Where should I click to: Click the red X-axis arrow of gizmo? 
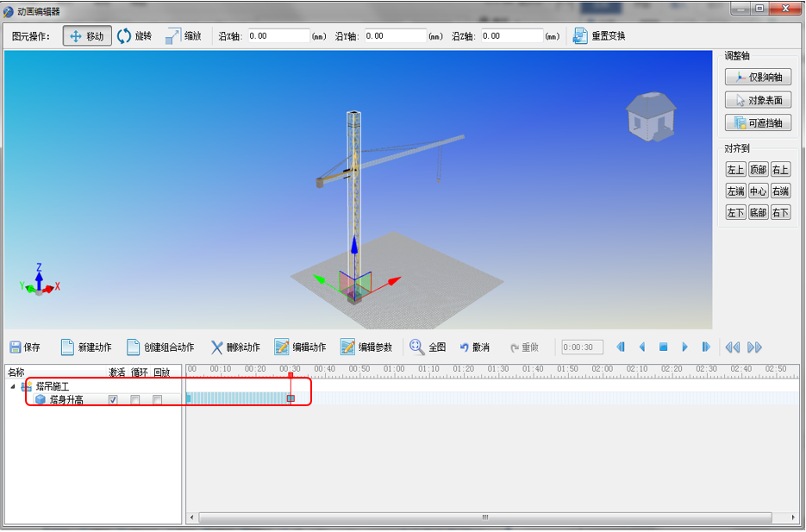click(394, 281)
